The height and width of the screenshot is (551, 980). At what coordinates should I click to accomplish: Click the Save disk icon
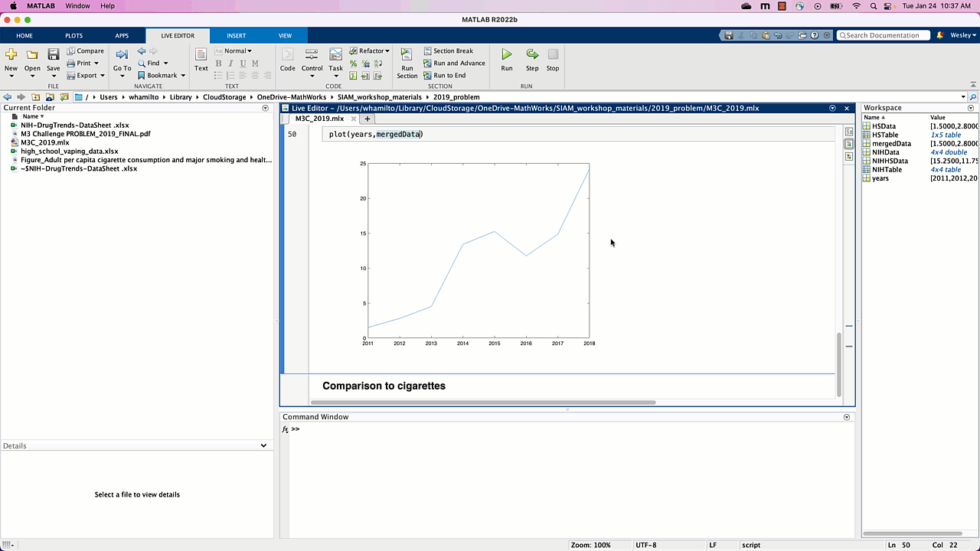53,55
